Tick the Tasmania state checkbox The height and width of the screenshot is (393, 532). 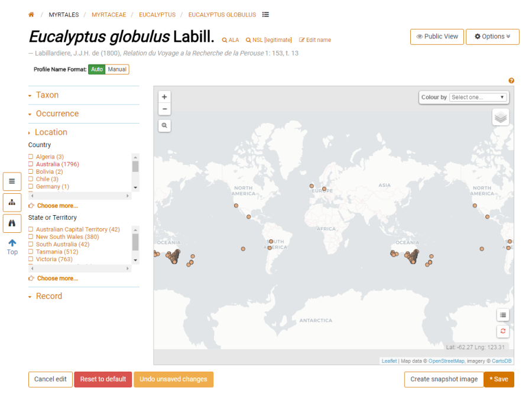coord(31,252)
